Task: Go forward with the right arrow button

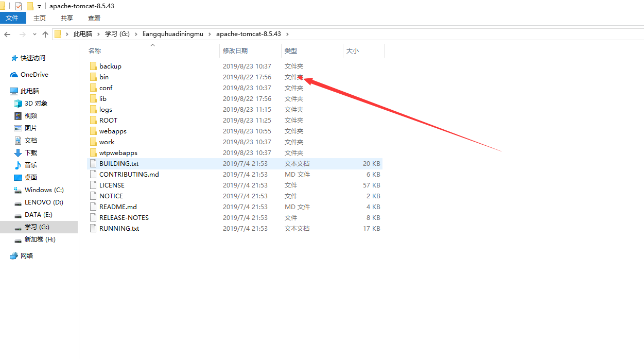Action: [x=22, y=34]
